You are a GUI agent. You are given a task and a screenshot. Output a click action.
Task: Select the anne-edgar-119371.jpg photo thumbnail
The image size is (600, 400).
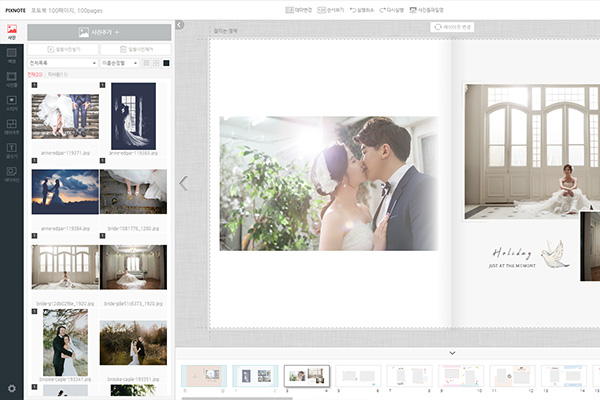pos(65,116)
